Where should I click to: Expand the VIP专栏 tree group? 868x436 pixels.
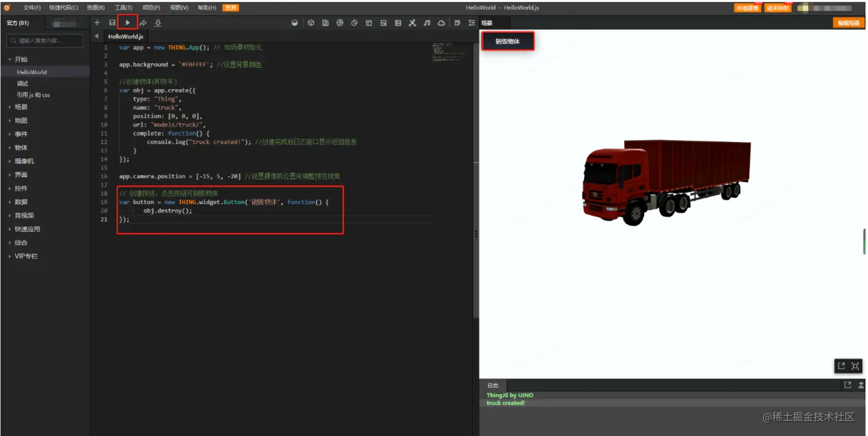pyautogui.click(x=26, y=256)
